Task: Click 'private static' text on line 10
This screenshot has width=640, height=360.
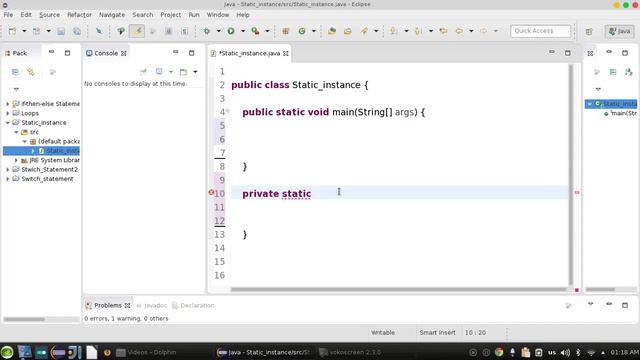Action: 277,193
